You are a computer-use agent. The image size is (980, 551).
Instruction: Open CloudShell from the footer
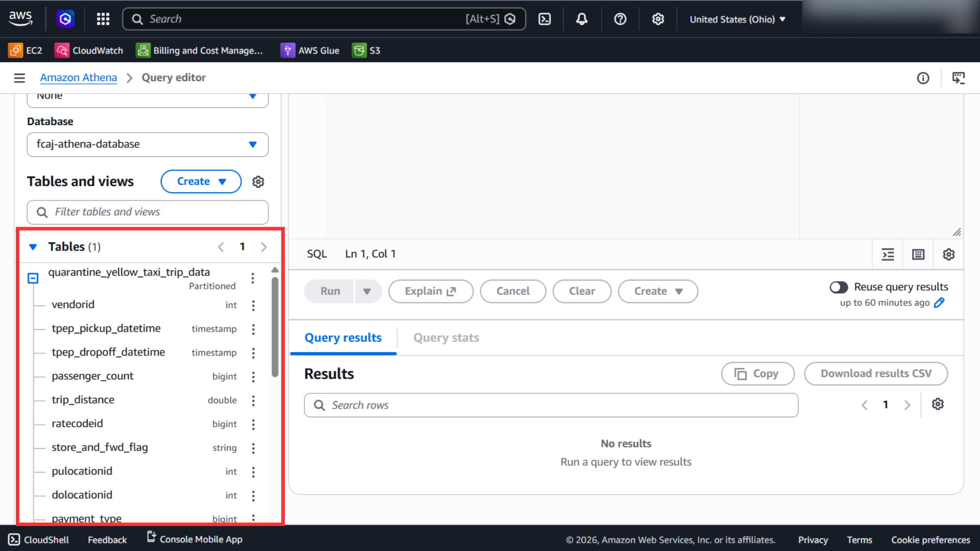coord(39,540)
